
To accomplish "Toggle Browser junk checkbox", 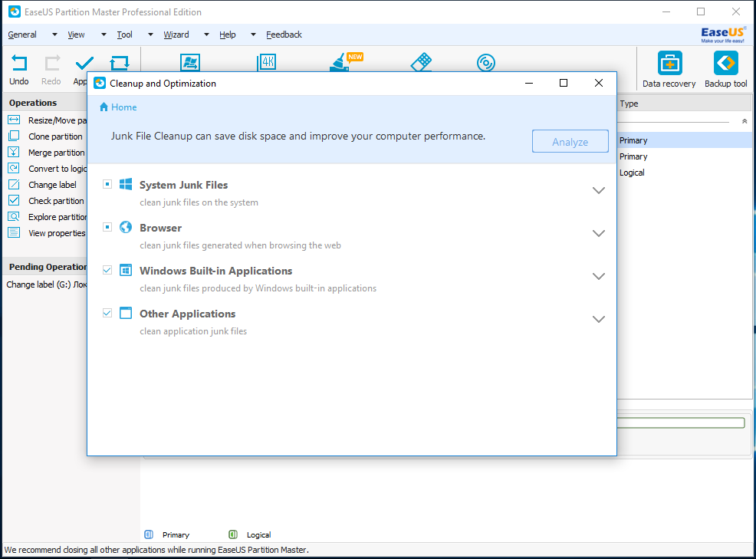I will [107, 227].
